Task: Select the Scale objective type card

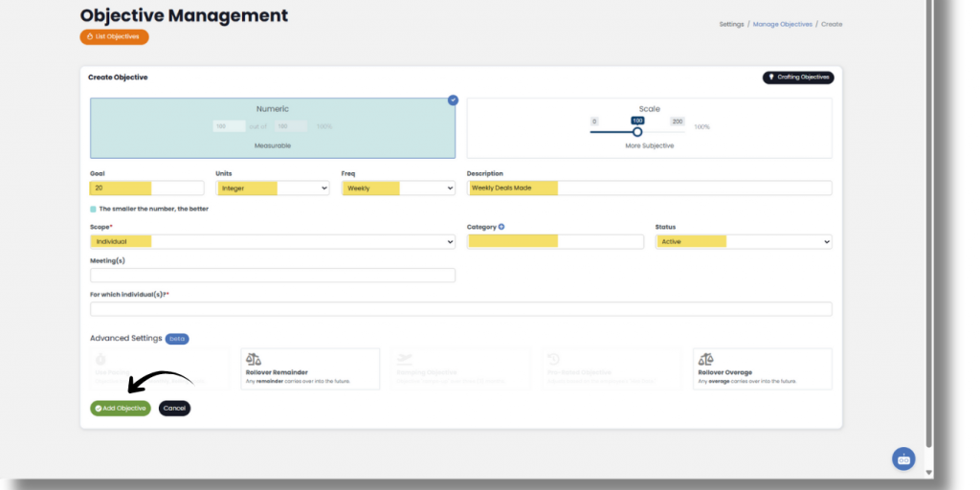Action: click(x=649, y=128)
